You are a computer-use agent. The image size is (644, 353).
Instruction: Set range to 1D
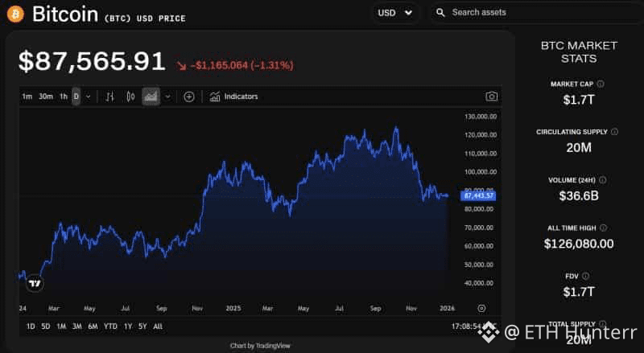pos(31,326)
